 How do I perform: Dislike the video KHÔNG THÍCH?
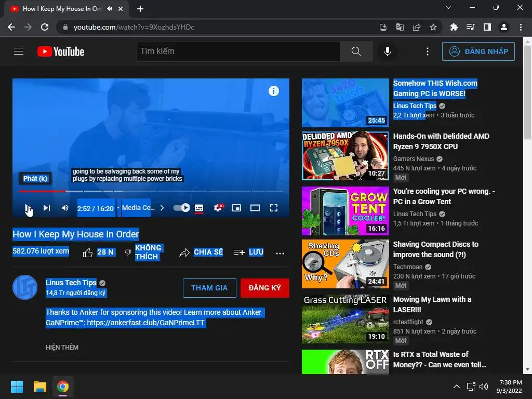click(143, 252)
